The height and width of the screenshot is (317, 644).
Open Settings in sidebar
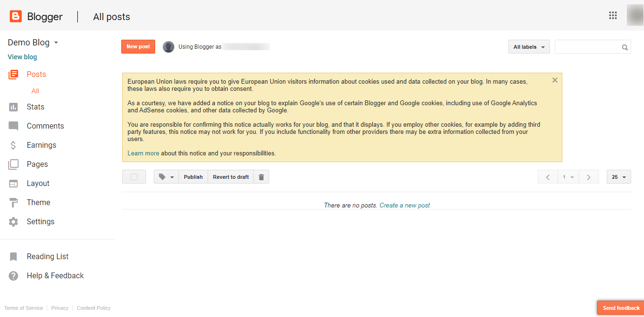coord(41,222)
